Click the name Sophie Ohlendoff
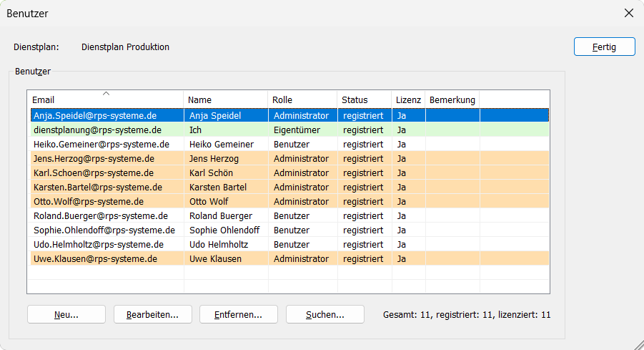The height and width of the screenshot is (350, 644). tap(224, 230)
